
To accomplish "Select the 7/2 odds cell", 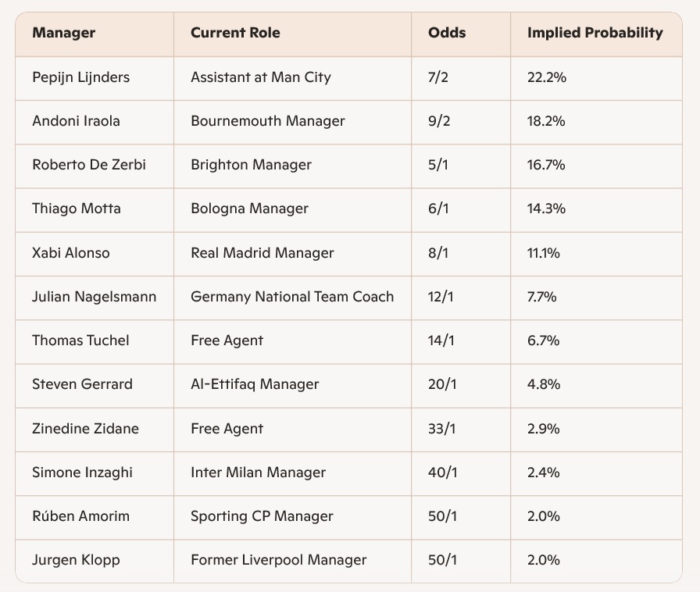I will click(437, 77).
